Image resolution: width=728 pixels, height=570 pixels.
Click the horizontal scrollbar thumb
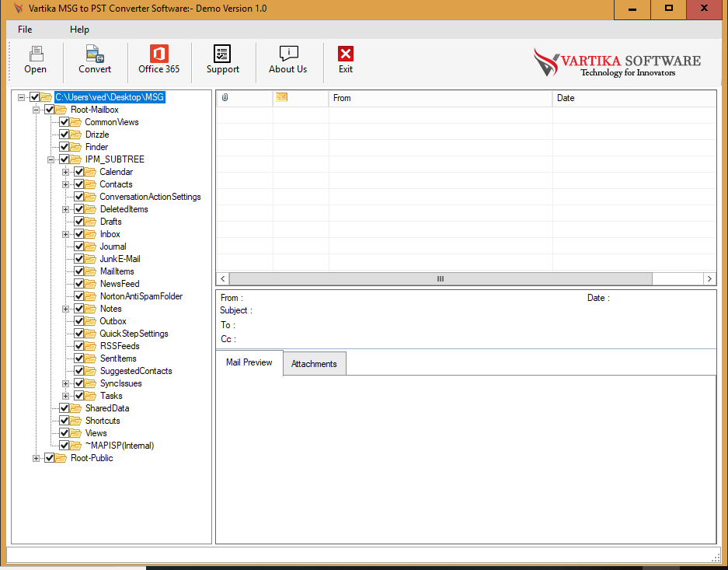441,278
